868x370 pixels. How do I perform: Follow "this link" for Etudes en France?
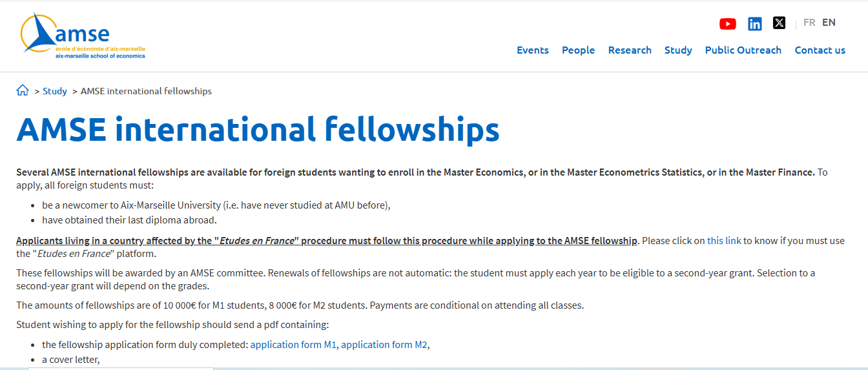[724, 241]
